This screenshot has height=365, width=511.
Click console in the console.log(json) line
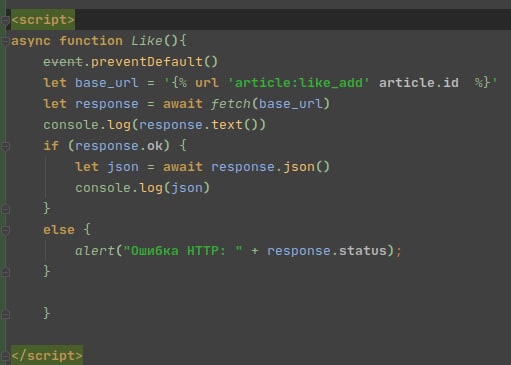pyautogui.click(x=103, y=188)
